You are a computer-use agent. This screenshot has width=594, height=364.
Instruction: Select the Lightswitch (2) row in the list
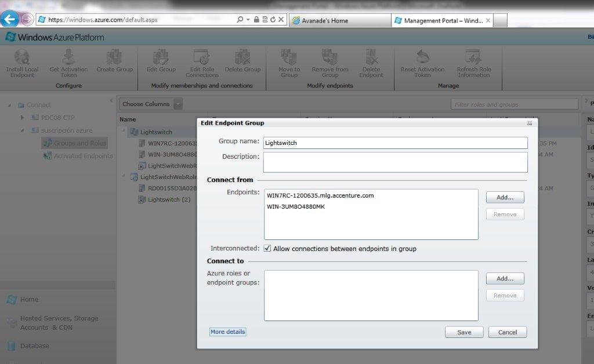[164, 199]
